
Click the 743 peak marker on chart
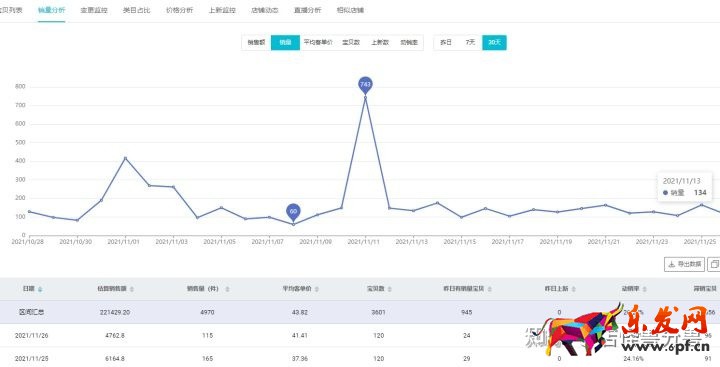point(365,85)
